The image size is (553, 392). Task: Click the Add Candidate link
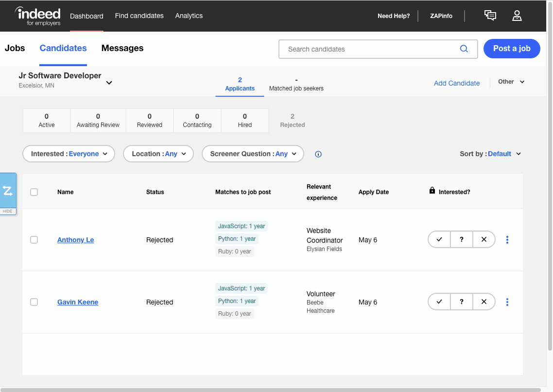457,83
